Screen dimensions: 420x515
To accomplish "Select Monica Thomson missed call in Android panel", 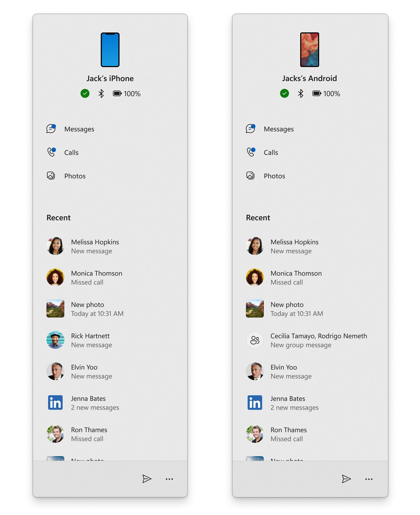I will [296, 278].
